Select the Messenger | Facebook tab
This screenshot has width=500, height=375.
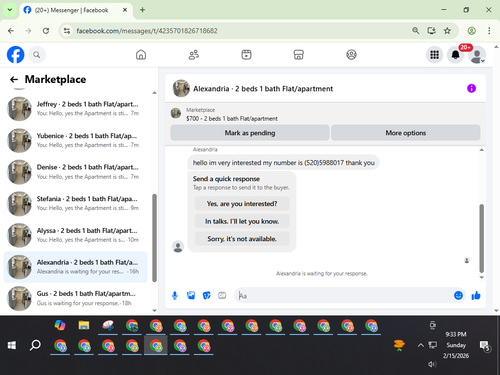pyautogui.click(x=76, y=10)
